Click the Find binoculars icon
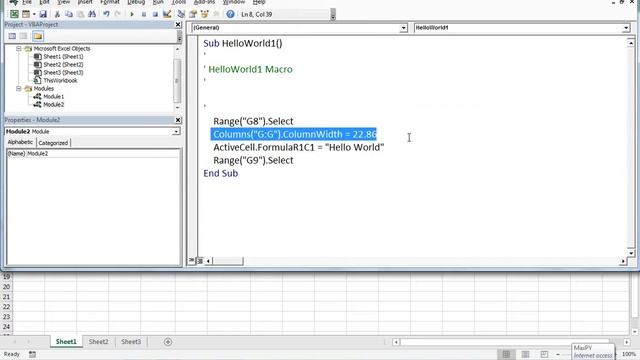The width and height of the screenshot is (640, 360). (x=92, y=14)
